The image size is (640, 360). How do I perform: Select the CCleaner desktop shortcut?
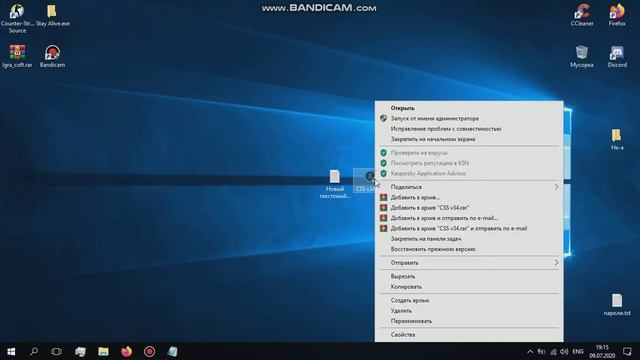pos(582,16)
